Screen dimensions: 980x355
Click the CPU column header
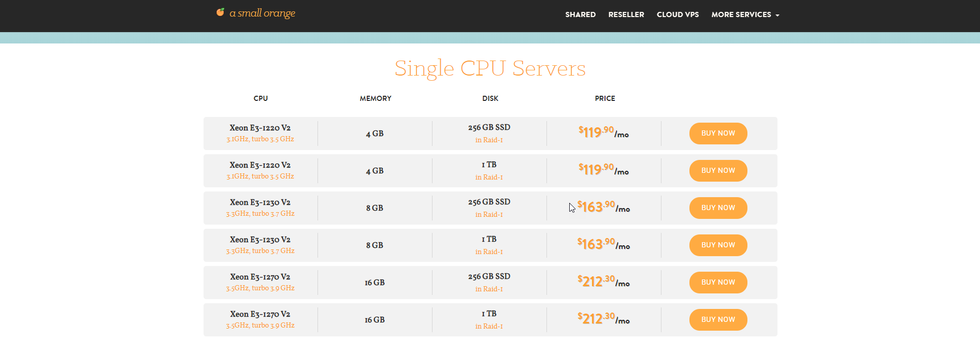tap(261, 98)
